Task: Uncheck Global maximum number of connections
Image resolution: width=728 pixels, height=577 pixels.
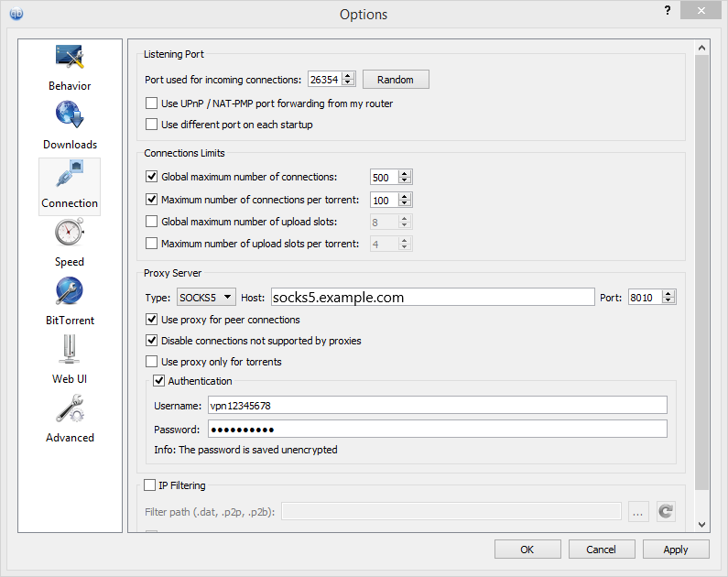Action: pos(151,177)
